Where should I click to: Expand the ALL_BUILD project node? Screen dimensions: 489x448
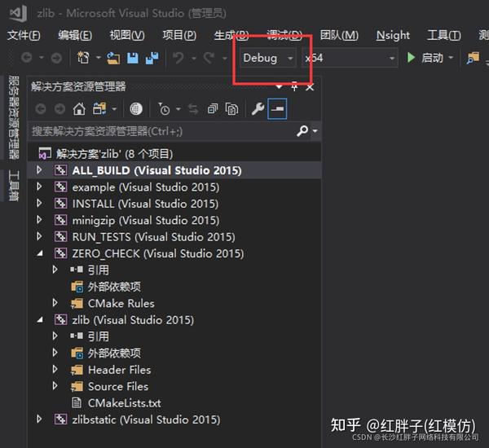pyautogui.click(x=39, y=170)
